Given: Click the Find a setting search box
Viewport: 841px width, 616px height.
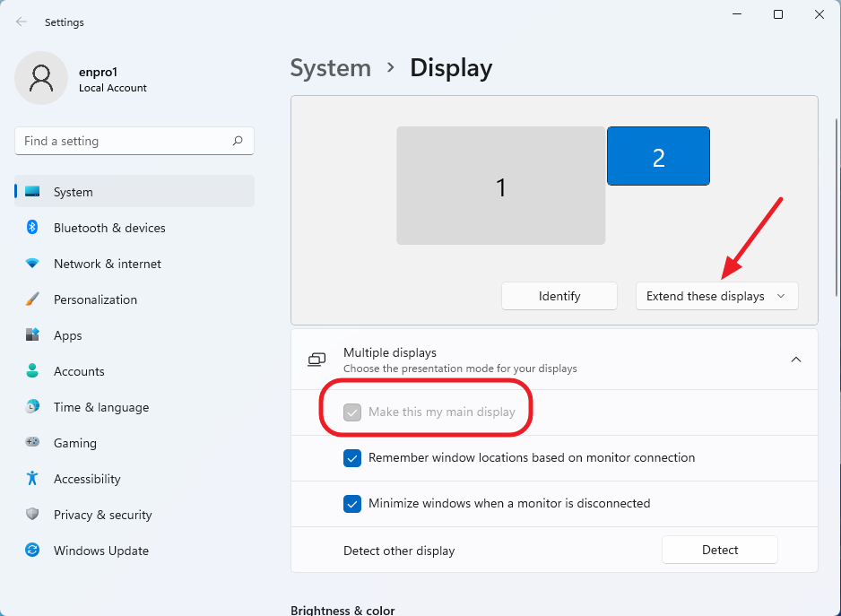Looking at the screenshot, I should pos(134,141).
